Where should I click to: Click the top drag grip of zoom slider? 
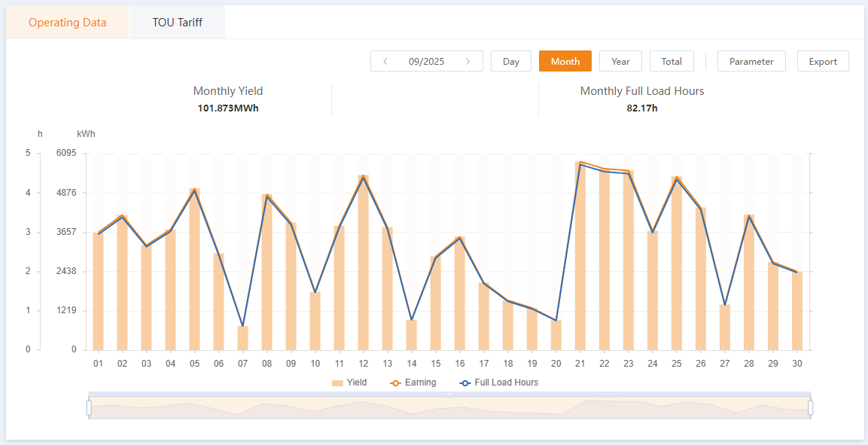pos(449,394)
